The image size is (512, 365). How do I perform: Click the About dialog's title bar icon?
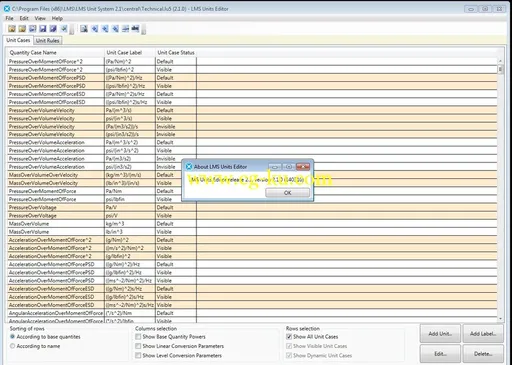point(189,166)
